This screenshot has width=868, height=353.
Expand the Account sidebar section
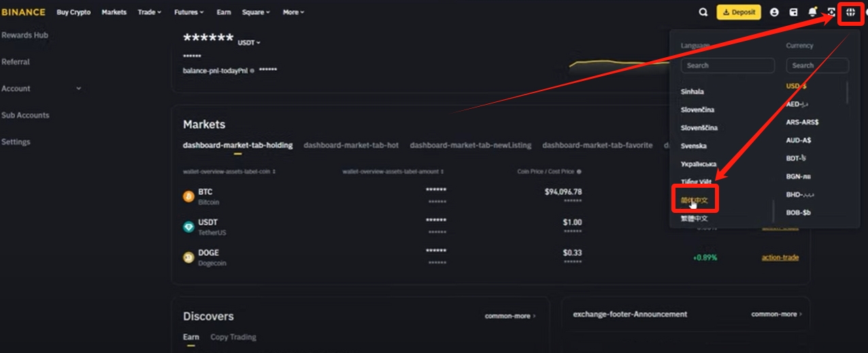[79, 88]
